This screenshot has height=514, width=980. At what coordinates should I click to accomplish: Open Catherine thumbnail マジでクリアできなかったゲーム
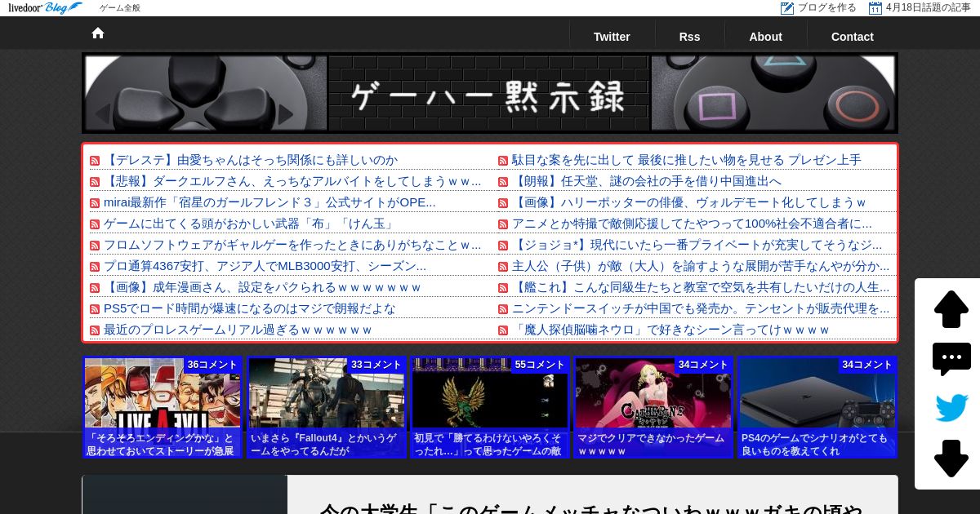pyautogui.click(x=653, y=407)
